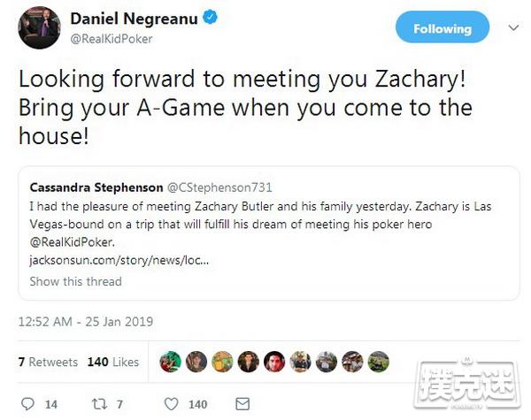Open the 7 Retweets list
This screenshot has width=531, height=420.
tap(48, 362)
